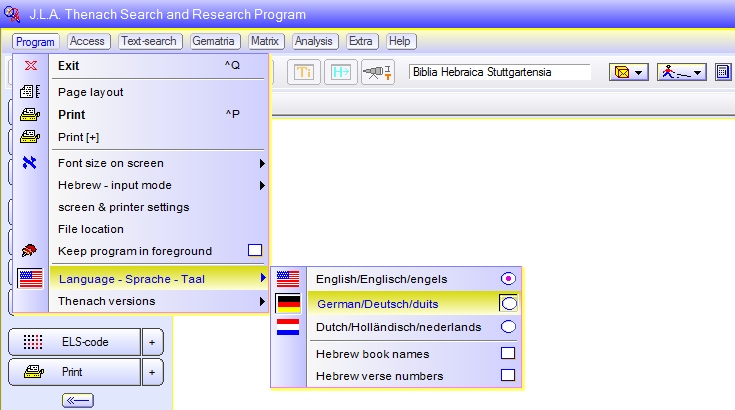Open the Analysis menu
This screenshot has width=735, height=410.
click(x=315, y=41)
